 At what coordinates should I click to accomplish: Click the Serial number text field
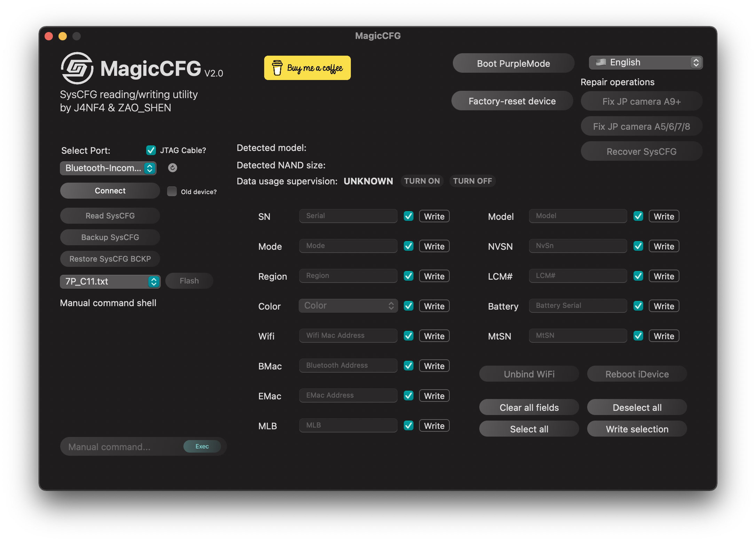tap(348, 216)
